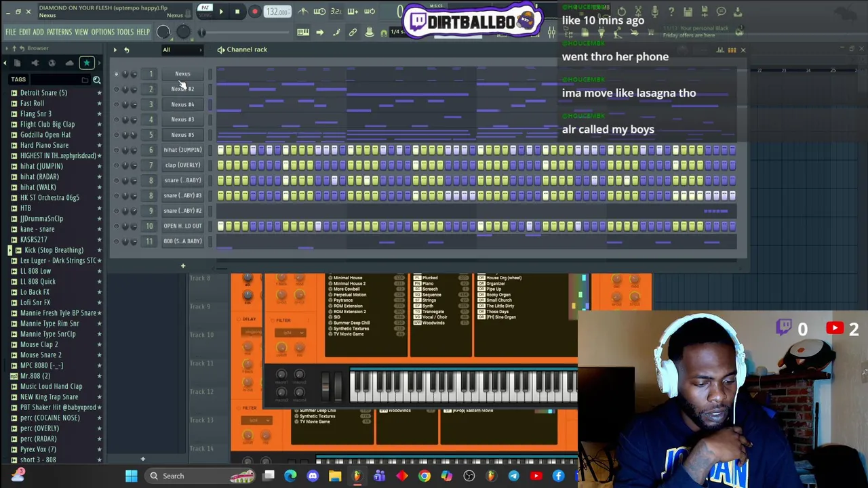The width and height of the screenshot is (868, 488).
Task: Toggle mute light for Nexus channel 1
Action: [116, 74]
